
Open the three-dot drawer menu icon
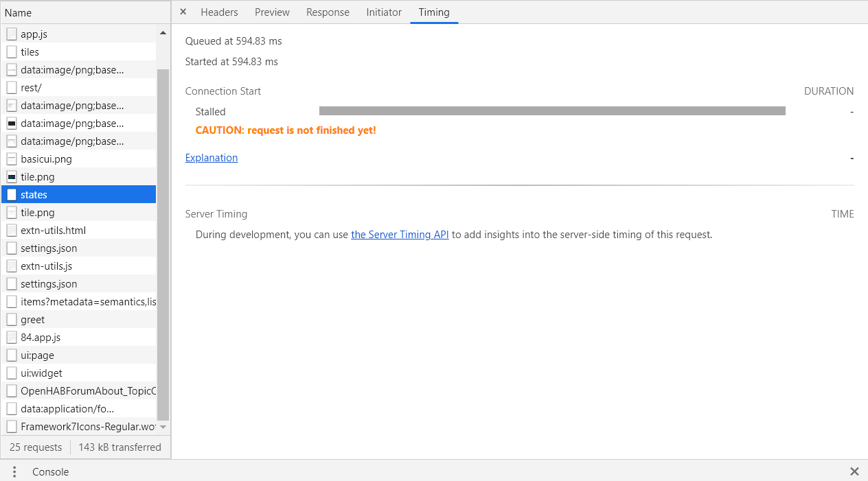point(14,471)
